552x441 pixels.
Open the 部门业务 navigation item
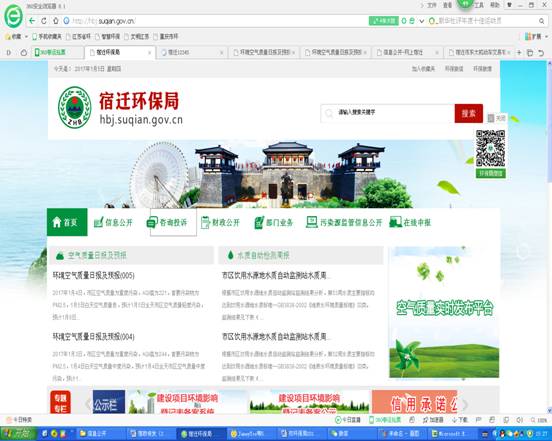click(x=274, y=222)
